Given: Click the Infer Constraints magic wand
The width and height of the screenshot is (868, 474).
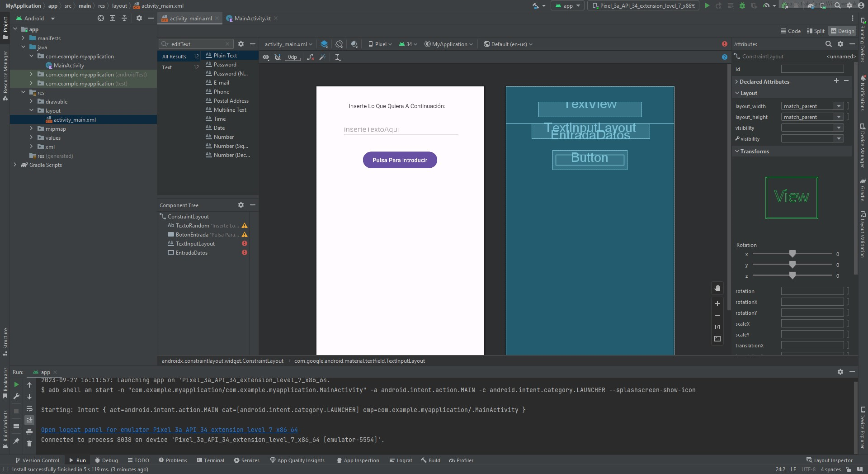Looking at the screenshot, I should 322,57.
